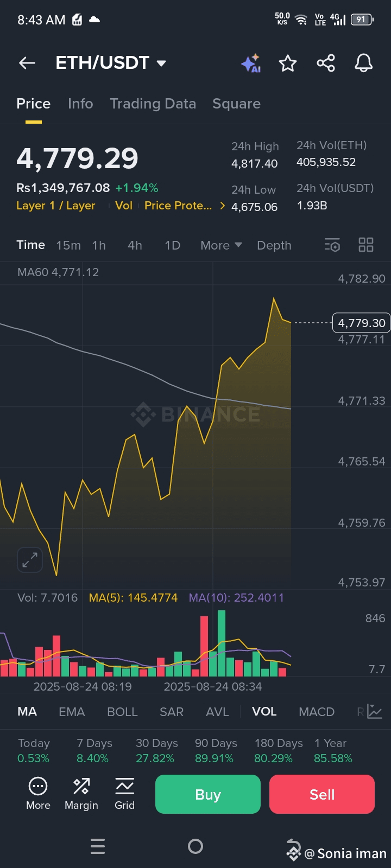Tap the red Sell button
Viewport: 391px width, 868px height.
(322, 794)
